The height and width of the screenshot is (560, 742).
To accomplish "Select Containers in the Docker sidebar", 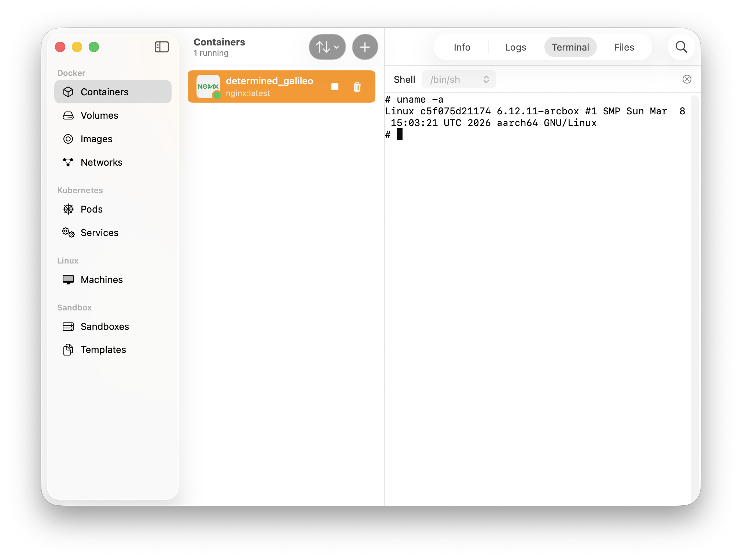I will click(104, 92).
